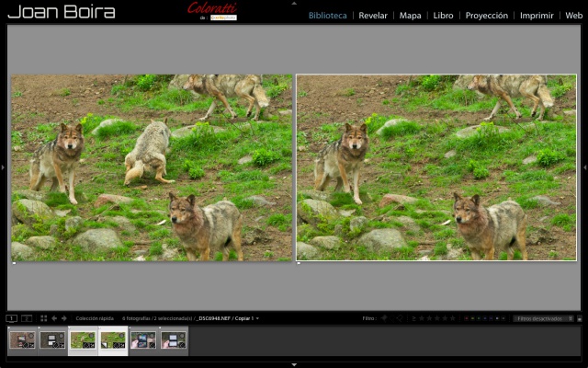Screen dimensions: 588x368
Task: Select the second filmstrip thumbnail
Action: pos(52,340)
